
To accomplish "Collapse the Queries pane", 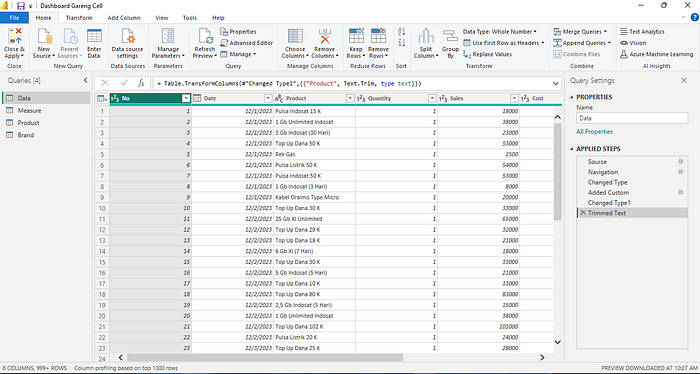I will tap(85, 81).
